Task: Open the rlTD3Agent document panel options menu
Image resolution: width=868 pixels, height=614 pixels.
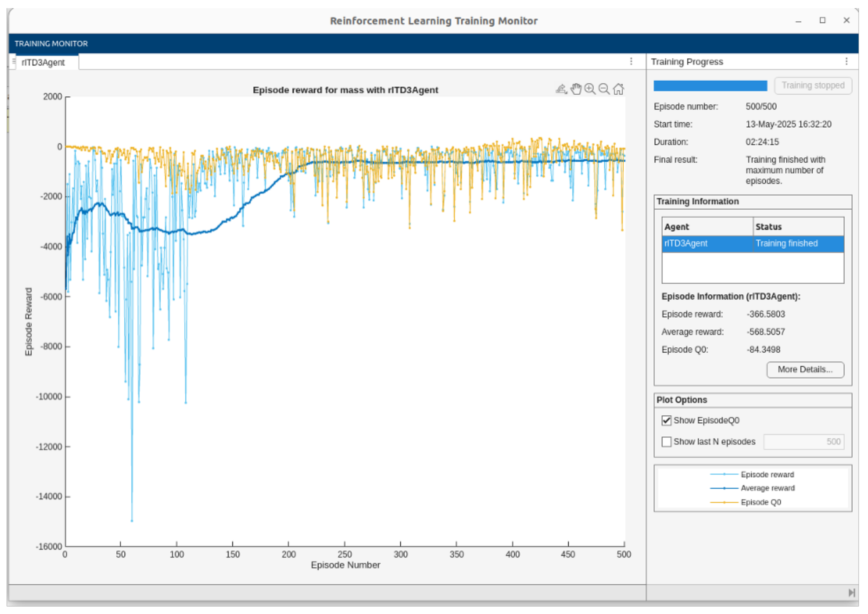Action: tap(631, 61)
